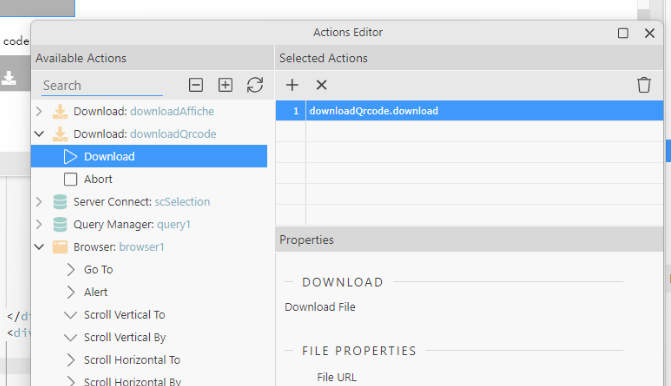Click the stop square icon beside Abort

(x=70, y=179)
